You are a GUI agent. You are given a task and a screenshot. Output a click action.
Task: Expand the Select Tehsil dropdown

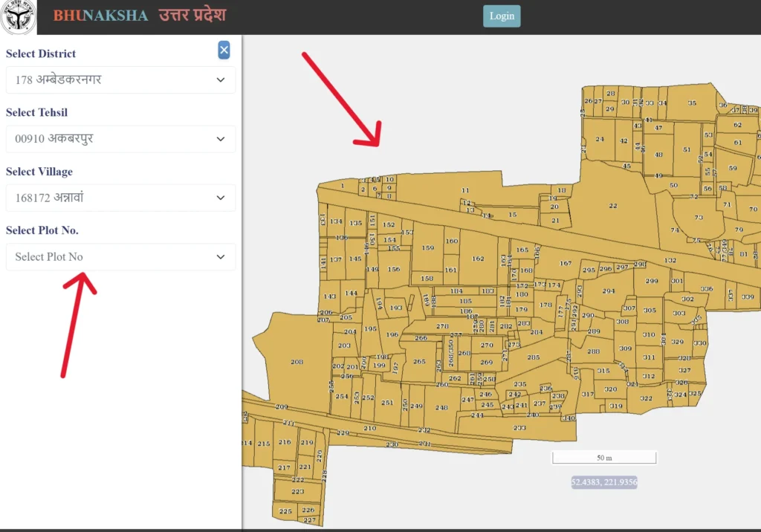coord(120,139)
